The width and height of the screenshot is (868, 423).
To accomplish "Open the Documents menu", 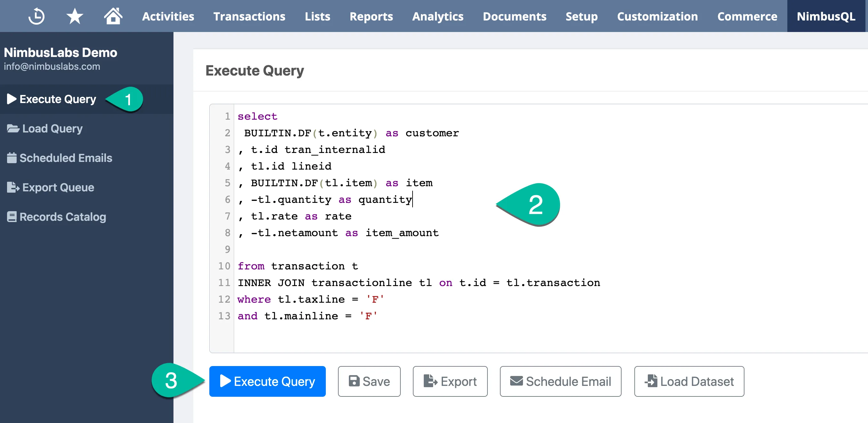I will click(515, 16).
